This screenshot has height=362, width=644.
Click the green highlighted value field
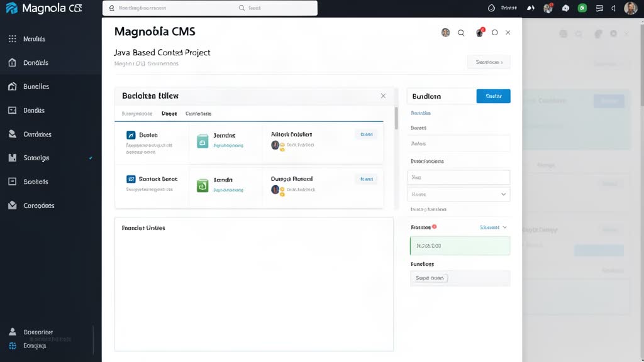coord(460,246)
